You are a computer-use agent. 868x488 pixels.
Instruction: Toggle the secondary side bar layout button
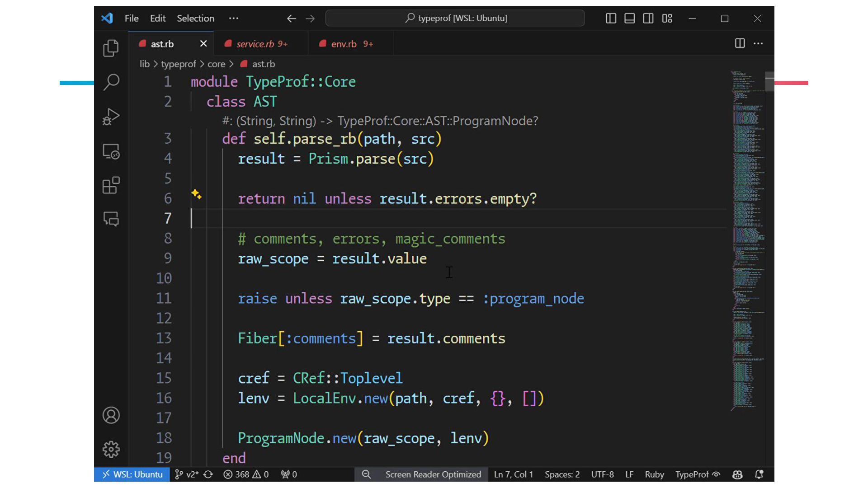click(648, 19)
